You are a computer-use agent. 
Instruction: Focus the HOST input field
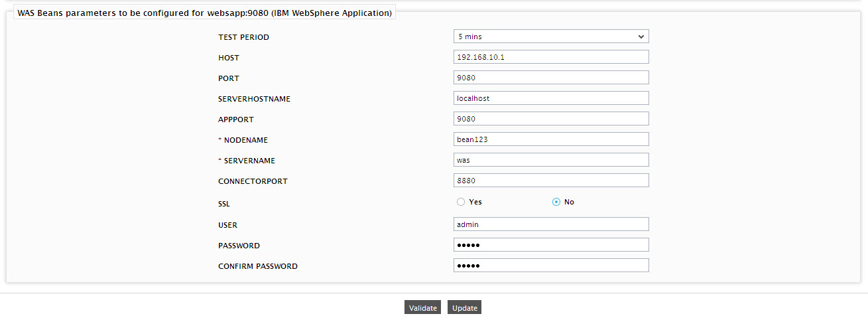tap(551, 57)
